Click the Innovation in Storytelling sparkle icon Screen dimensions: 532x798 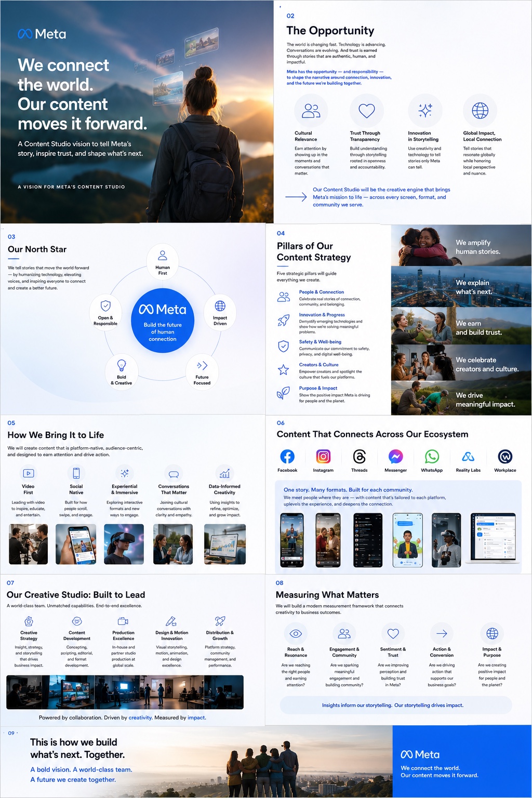(425, 111)
